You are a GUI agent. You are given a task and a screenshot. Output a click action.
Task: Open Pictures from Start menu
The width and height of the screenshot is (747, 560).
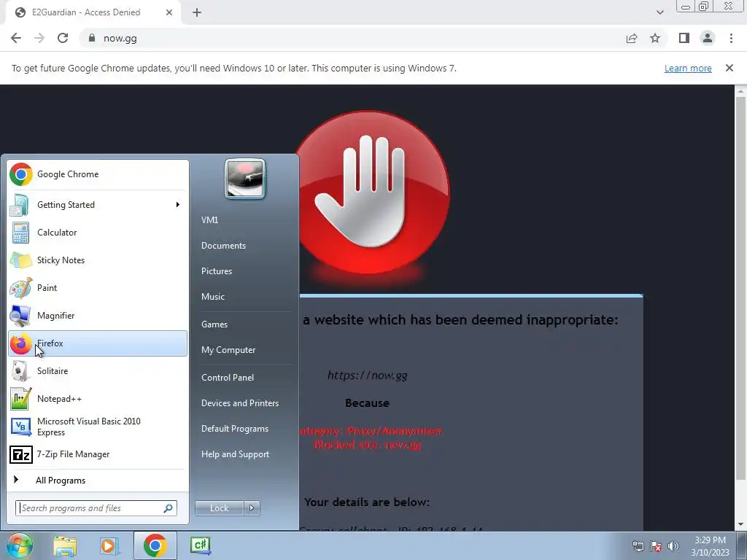pos(217,271)
